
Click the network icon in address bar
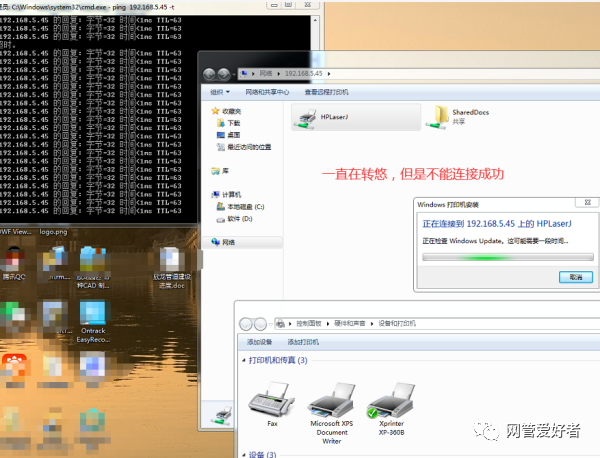pyautogui.click(x=244, y=73)
